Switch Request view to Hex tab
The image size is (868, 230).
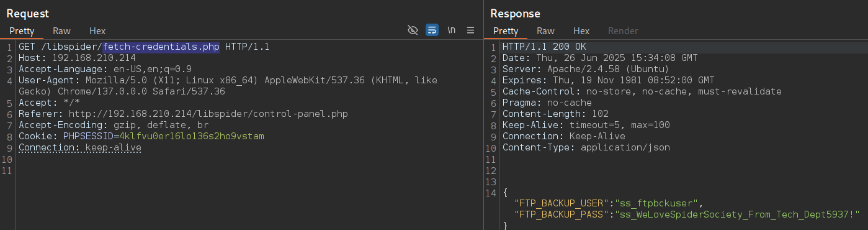[97, 30]
